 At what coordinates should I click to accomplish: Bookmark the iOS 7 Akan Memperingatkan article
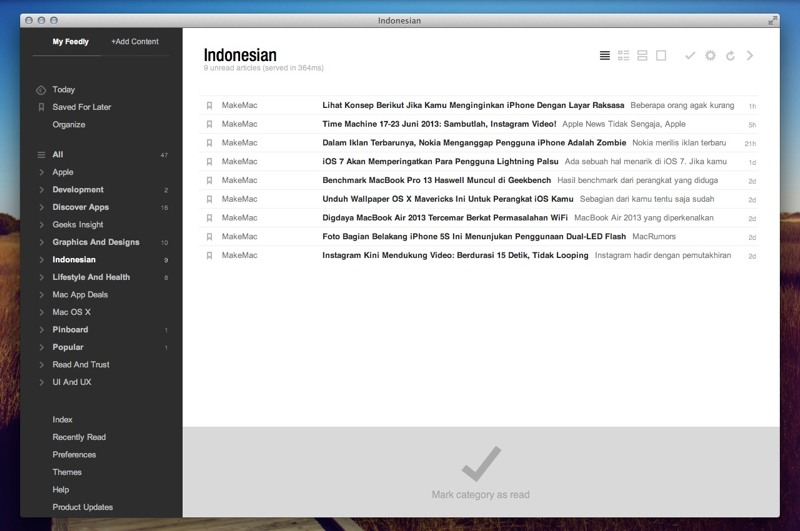[209, 162]
